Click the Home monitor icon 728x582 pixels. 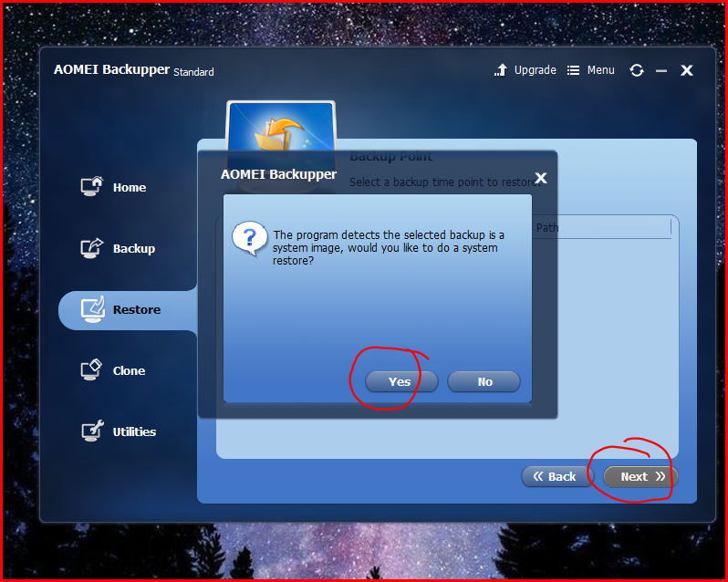92,187
